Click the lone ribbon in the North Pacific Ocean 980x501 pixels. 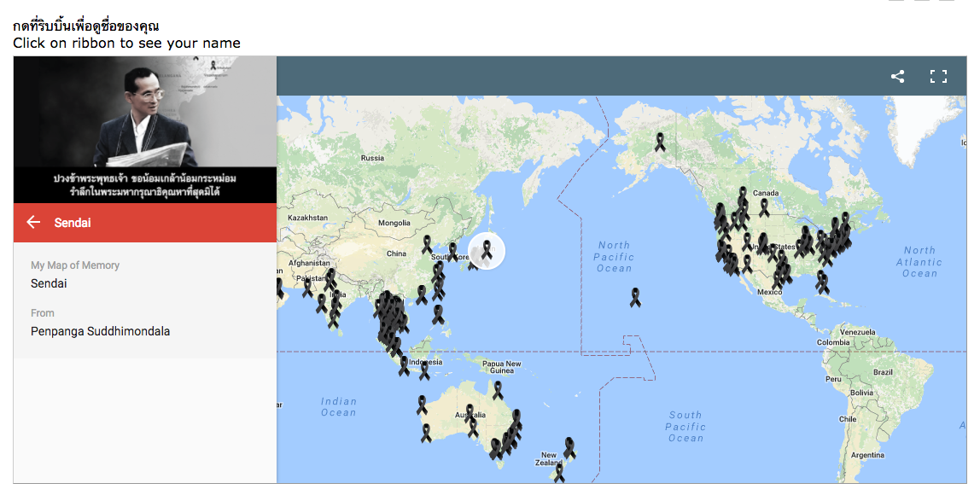click(x=635, y=297)
